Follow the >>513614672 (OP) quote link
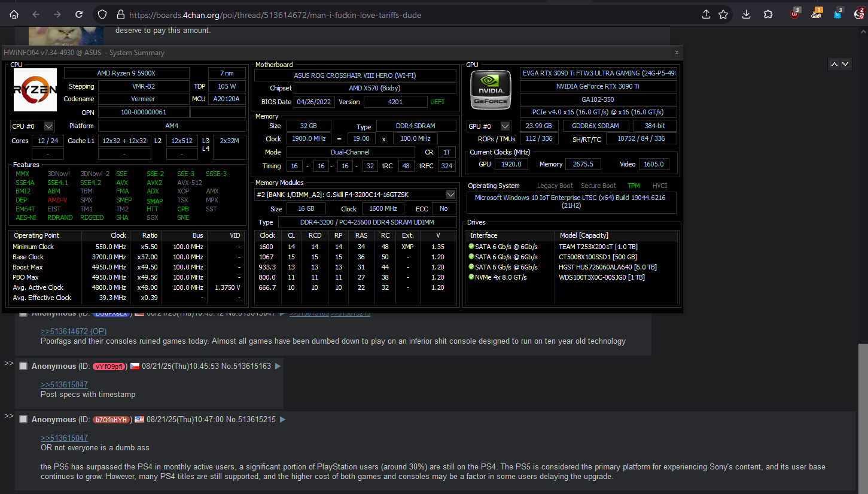This screenshot has height=494, width=868. coord(74,331)
